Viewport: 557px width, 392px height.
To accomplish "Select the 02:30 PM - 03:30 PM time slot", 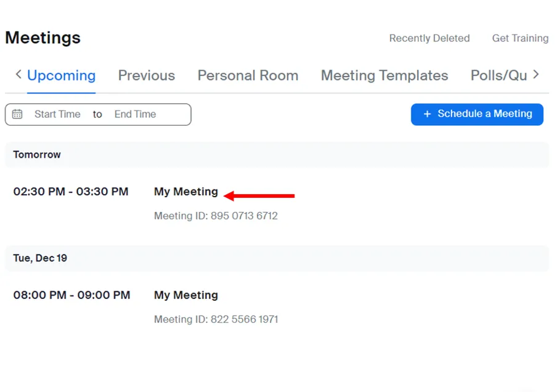I will pos(71,192).
